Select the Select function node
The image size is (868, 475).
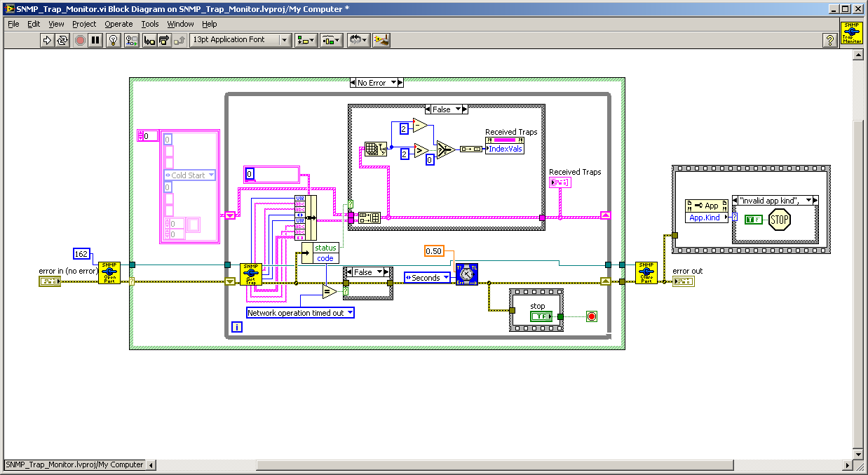pos(445,149)
